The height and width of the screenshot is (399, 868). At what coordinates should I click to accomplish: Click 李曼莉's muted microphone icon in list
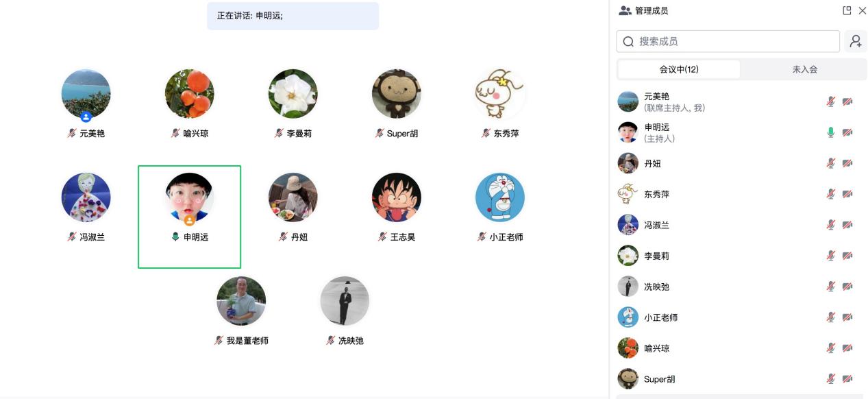tap(831, 256)
